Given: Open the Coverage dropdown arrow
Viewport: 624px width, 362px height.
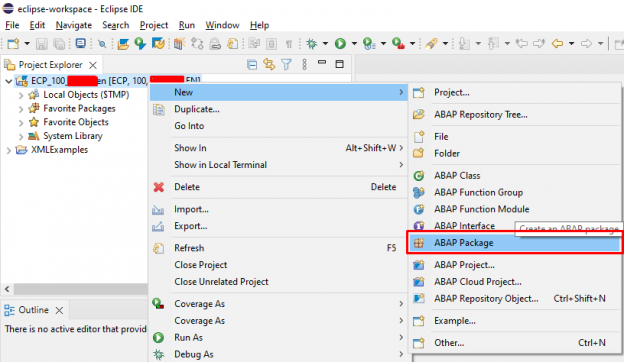Looking at the screenshot, I should pyautogui.click(x=383, y=43).
